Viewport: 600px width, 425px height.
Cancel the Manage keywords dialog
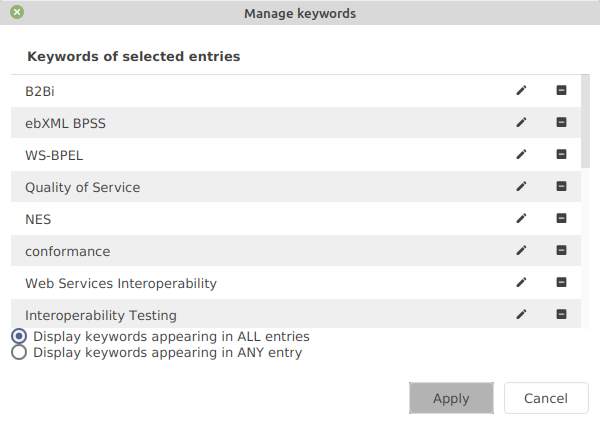[x=546, y=398]
